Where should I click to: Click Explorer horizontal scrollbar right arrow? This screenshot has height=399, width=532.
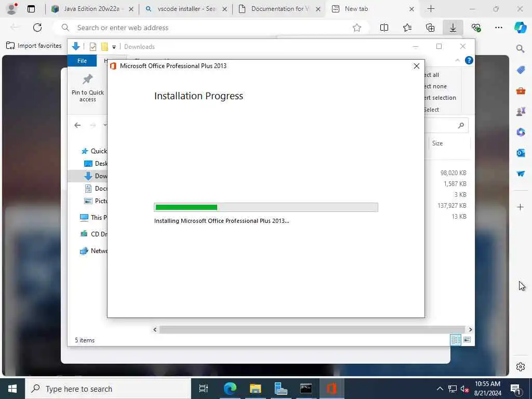pyautogui.click(x=470, y=329)
